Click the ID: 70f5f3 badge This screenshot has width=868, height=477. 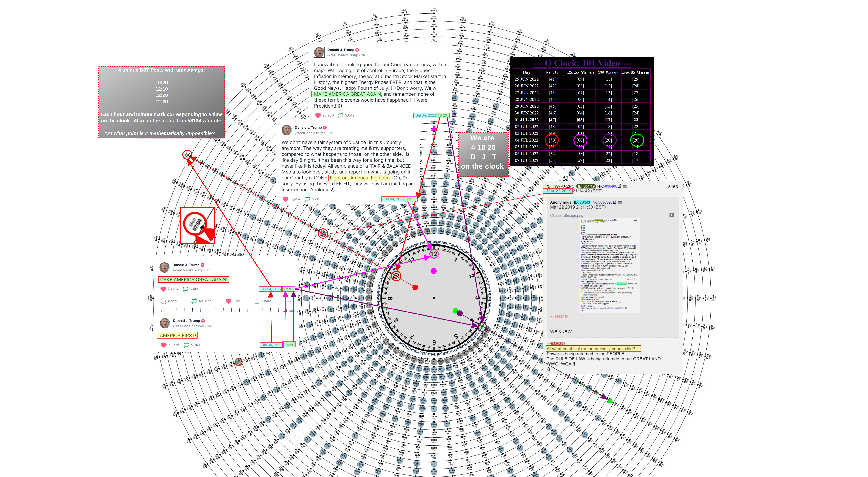coord(582,202)
